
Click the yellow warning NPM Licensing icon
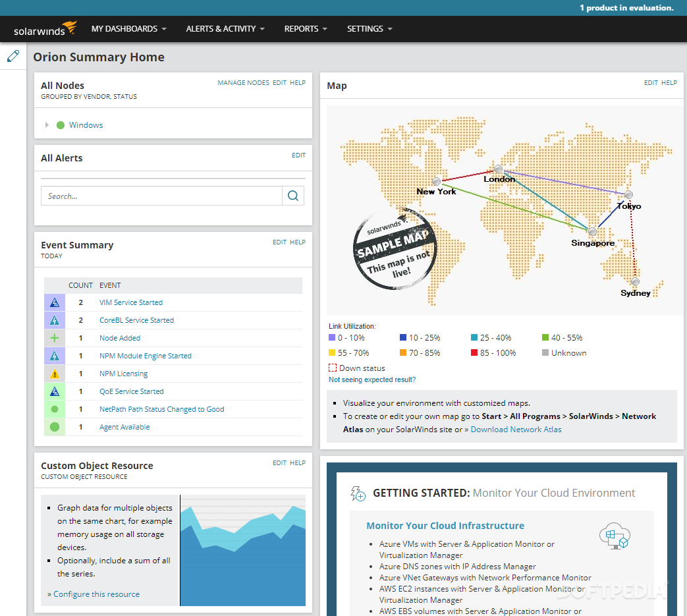tap(54, 374)
